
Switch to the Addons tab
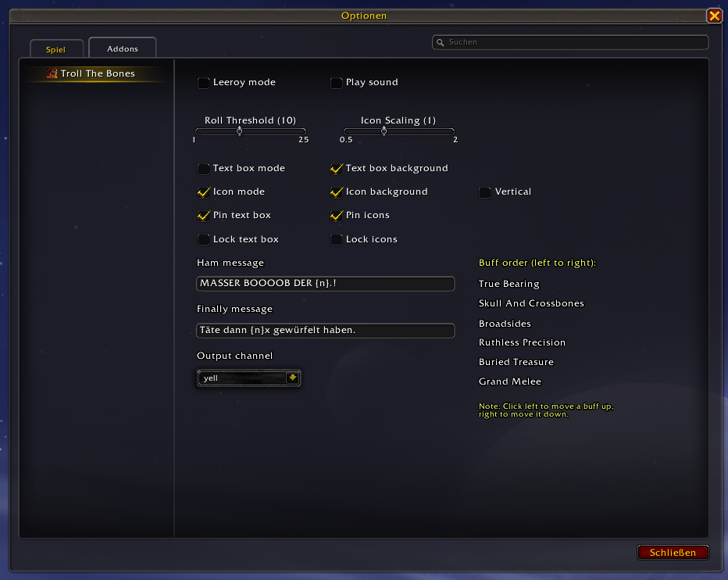pyautogui.click(x=123, y=48)
